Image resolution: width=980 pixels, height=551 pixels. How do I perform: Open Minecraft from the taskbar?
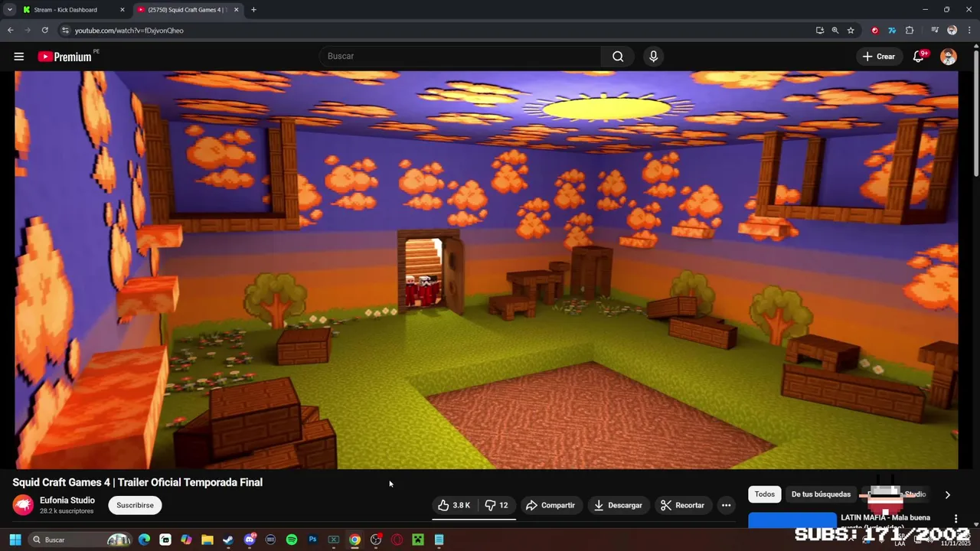coord(418,540)
